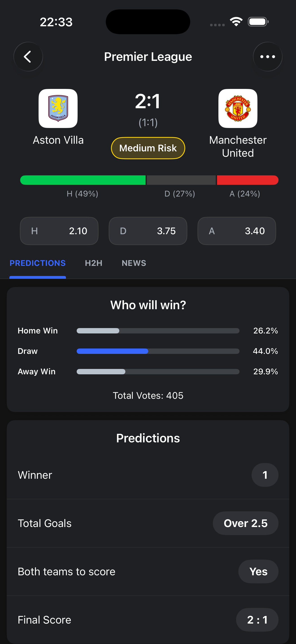The height and width of the screenshot is (644, 296).
Task: Tap the green home segment of the probability bar
Action: point(83,180)
